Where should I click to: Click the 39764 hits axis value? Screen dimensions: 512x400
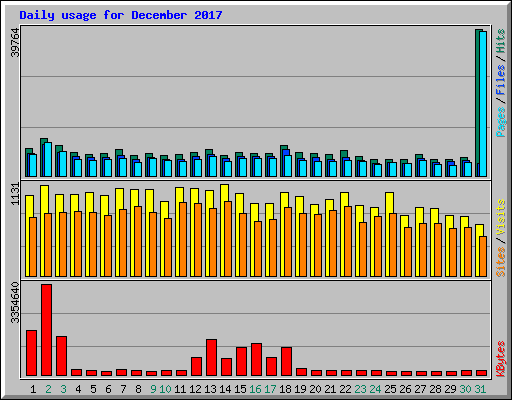coord(15,43)
